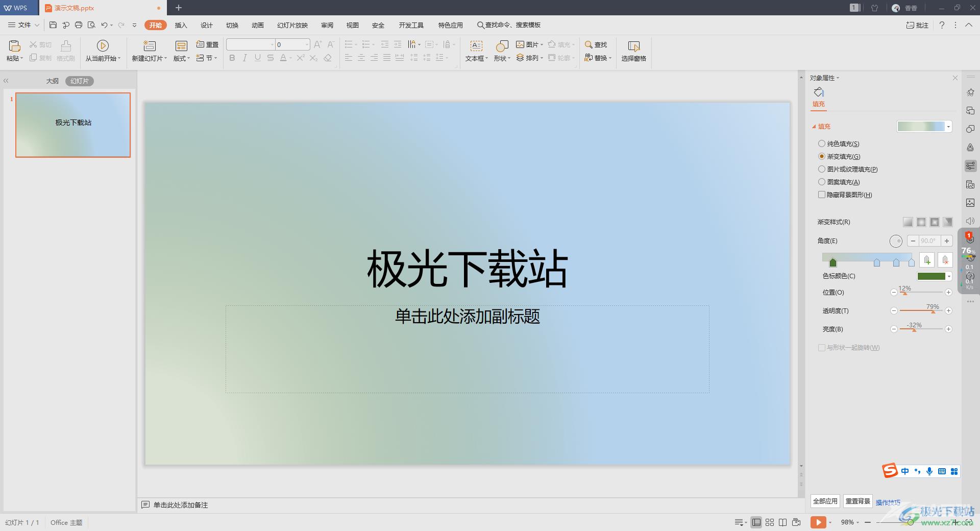Switch to 幻灯片 slides view toggle

(80, 81)
